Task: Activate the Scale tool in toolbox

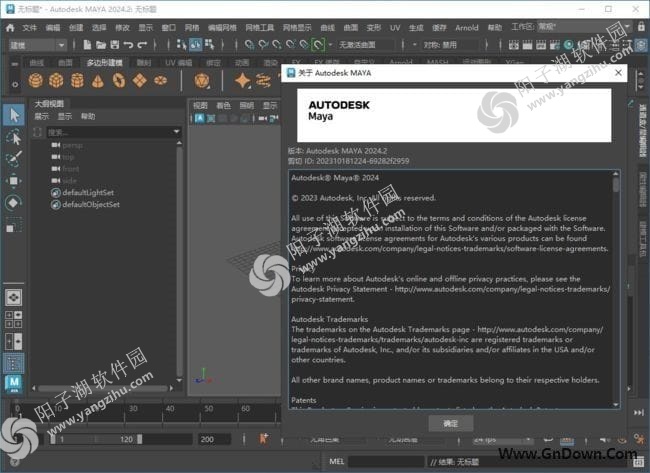Action: (x=14, y=225)
